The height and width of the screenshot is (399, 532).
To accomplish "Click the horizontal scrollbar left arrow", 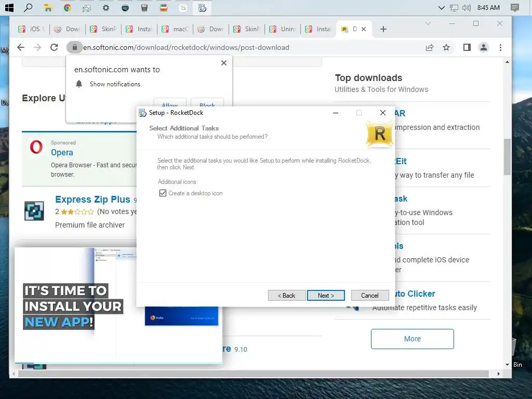I will (14, 374).
